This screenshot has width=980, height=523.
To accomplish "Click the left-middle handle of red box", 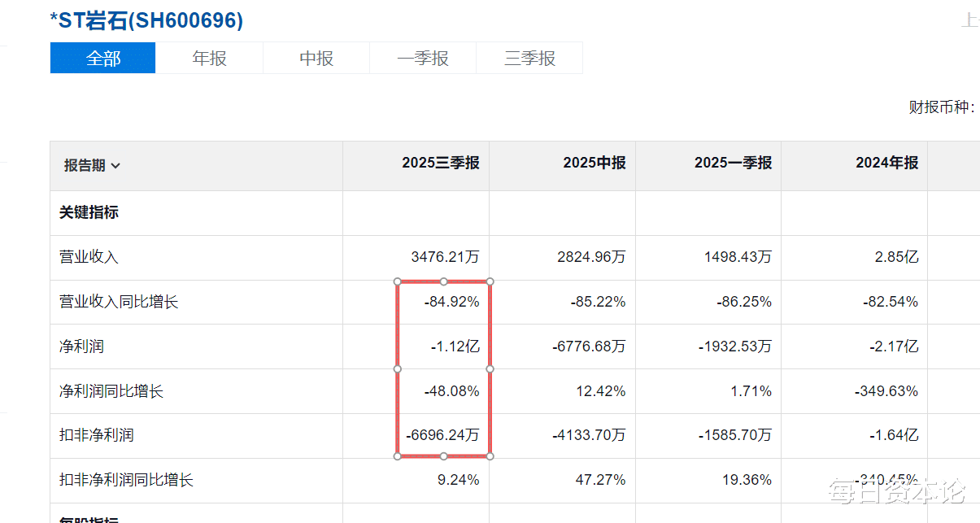I will [398, 368].
